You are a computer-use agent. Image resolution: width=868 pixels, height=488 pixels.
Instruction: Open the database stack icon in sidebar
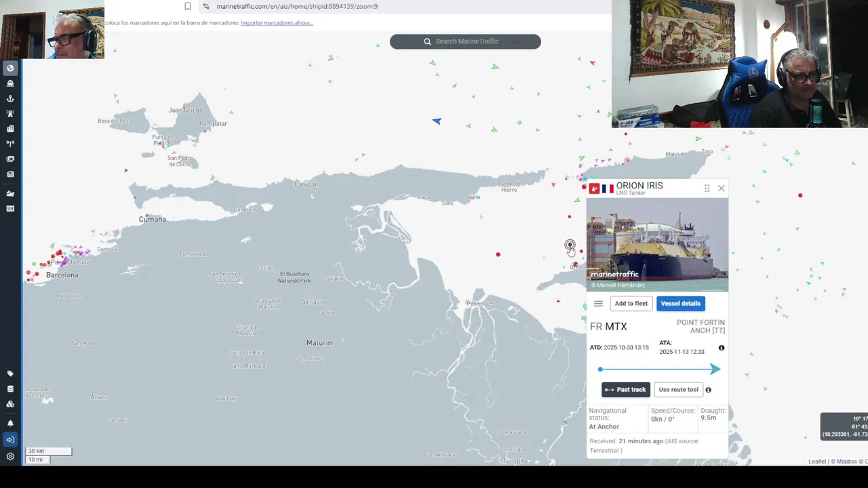pos(10,389)
